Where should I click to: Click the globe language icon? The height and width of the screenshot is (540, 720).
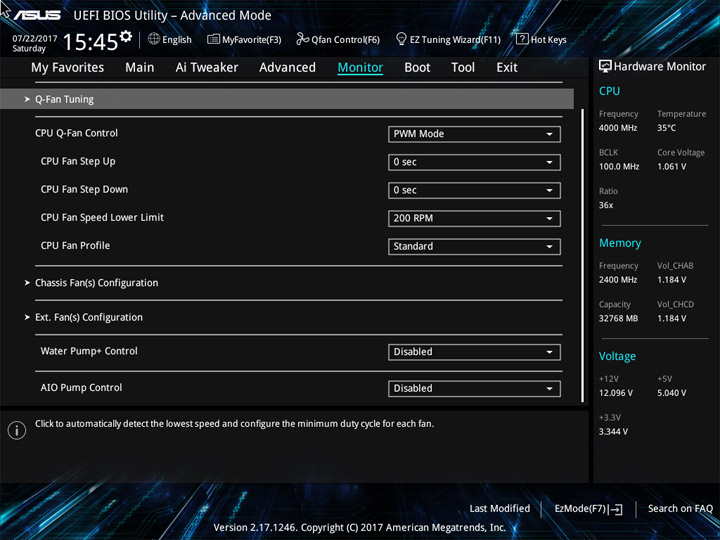[x=154, y=39]
